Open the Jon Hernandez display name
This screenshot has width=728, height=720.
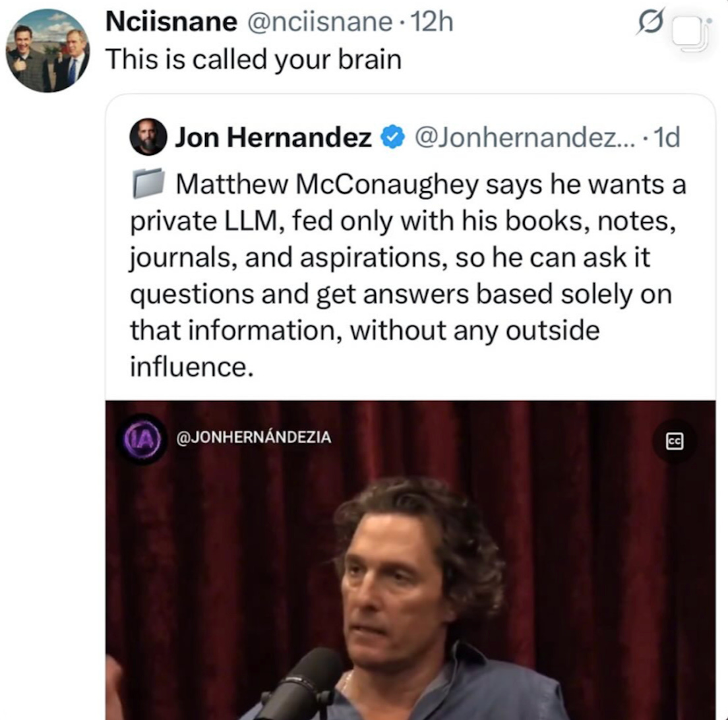tap(274, 137)
